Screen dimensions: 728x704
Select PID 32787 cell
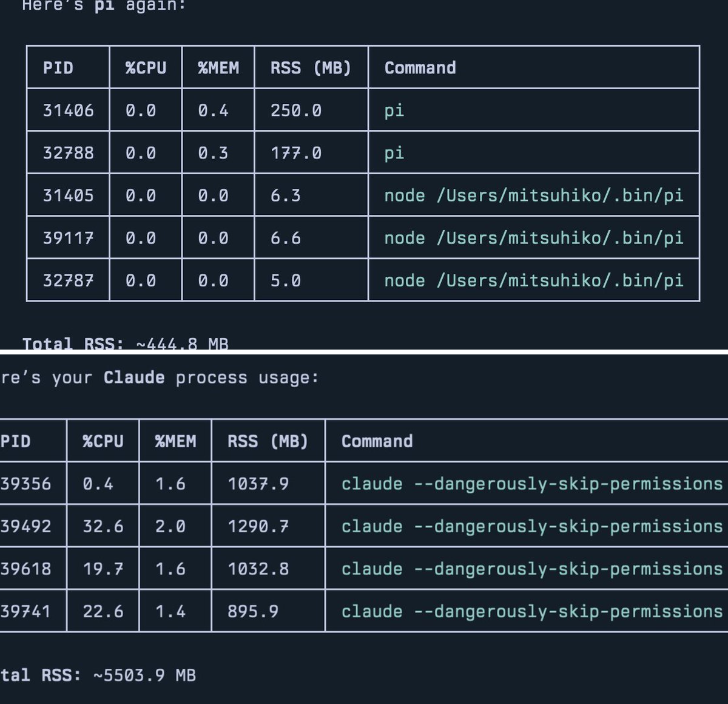(68, 280)
